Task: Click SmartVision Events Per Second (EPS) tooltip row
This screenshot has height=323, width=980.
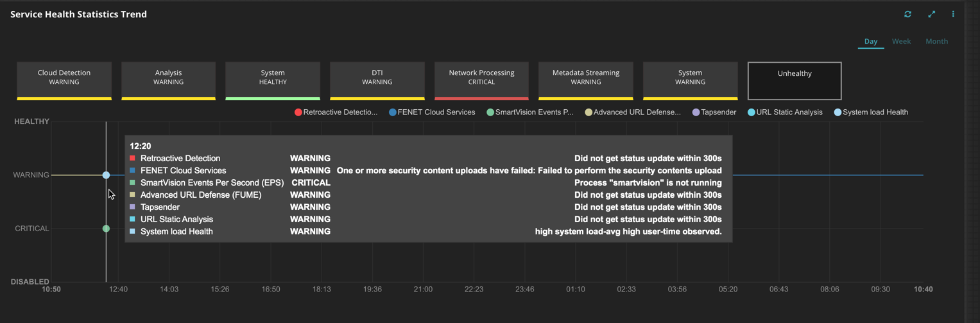Action: [426, 183]
